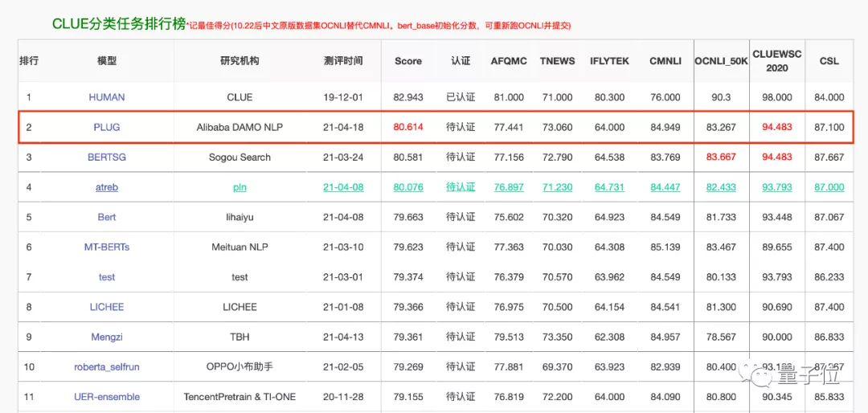Viewport: 868px width, 413px height.
Task: Click the 20-11-28 evaluation date
Action: pyautogui.click(x=343, y=396)
